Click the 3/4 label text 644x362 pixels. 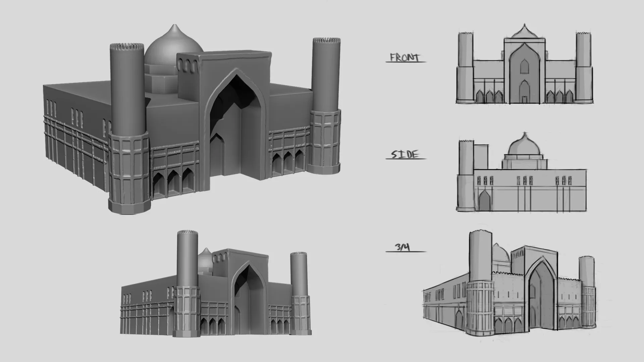pyautogui.click(x=402, y=248)
